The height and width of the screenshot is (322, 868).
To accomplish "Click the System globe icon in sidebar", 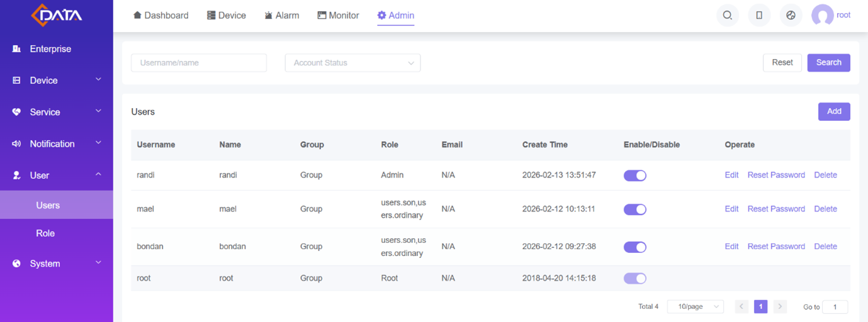I will pos(17,264).
